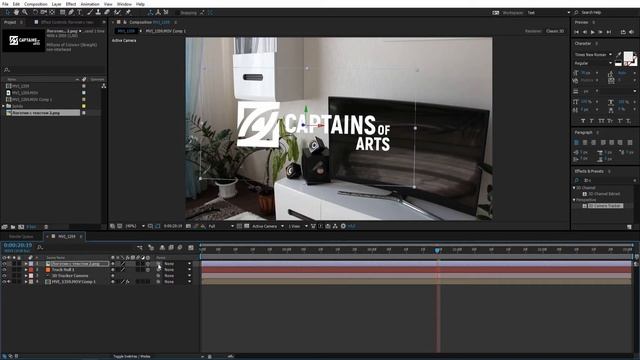Jump to First Frame in Preview panel
The image size is (640, 360).
(577, 32)
